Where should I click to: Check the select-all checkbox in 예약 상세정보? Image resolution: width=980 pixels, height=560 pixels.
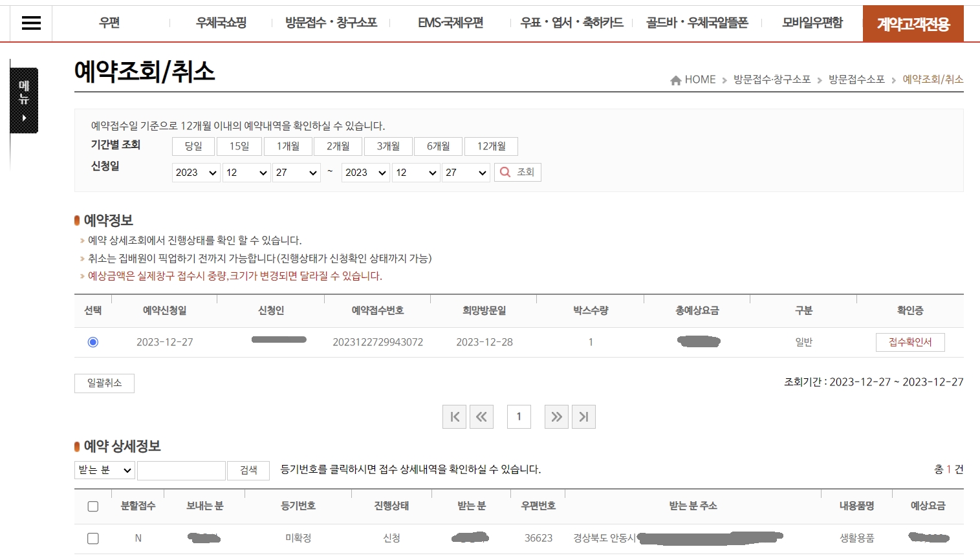point(93,506)
